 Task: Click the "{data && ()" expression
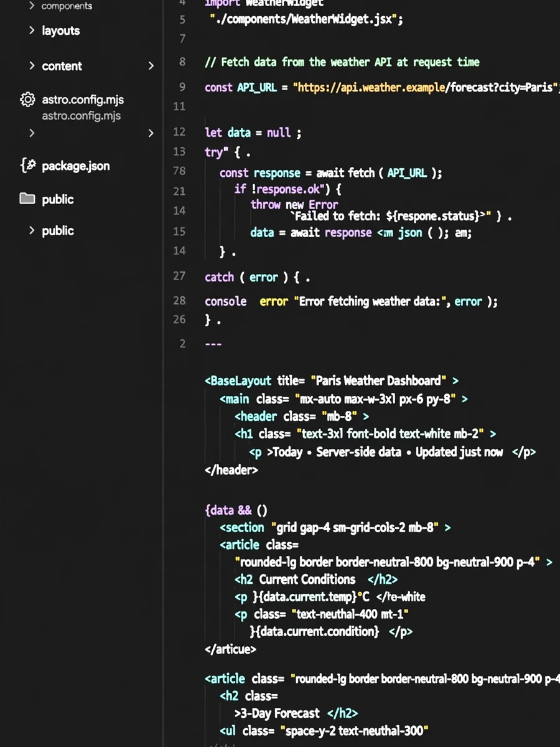236,510
